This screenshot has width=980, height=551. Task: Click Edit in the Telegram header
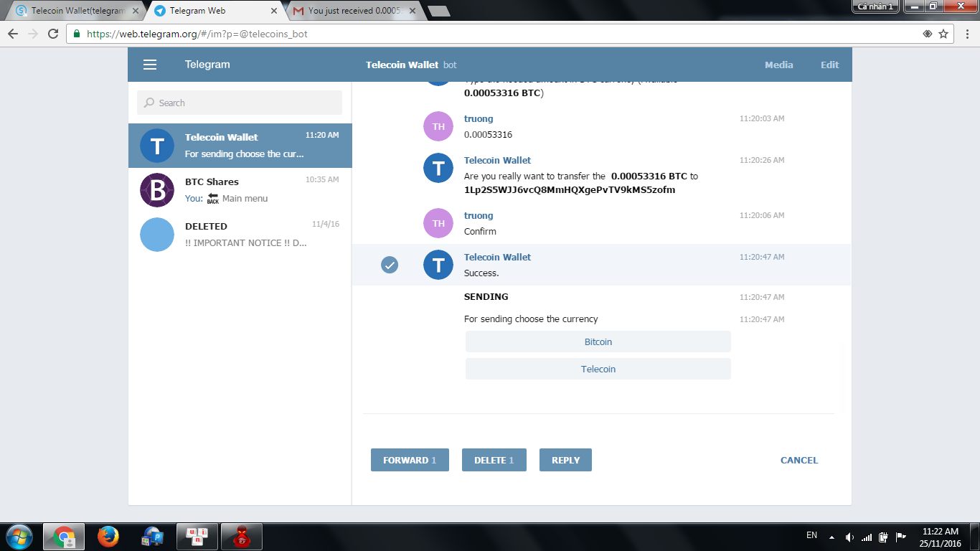829,65
